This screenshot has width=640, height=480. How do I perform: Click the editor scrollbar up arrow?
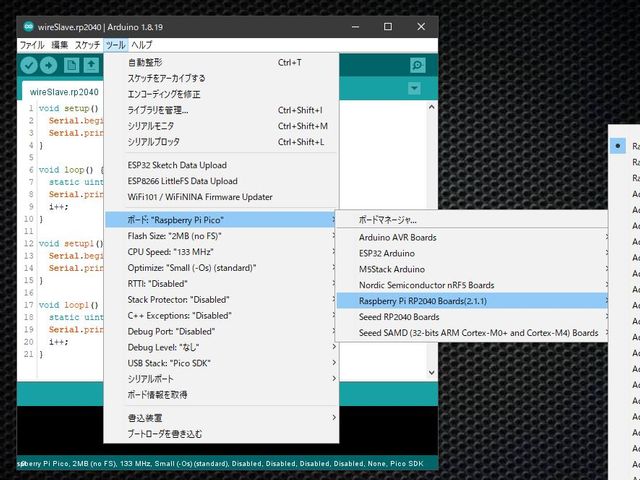pos(431,107)
